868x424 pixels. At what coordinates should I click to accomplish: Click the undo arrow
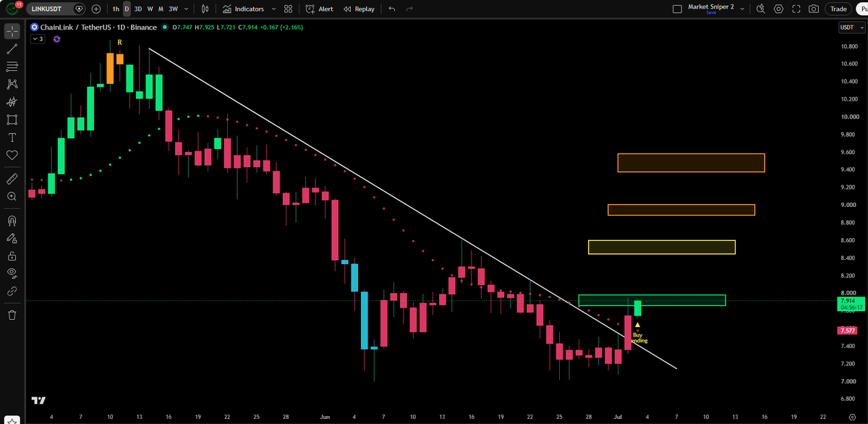click(x=392, y=9)
